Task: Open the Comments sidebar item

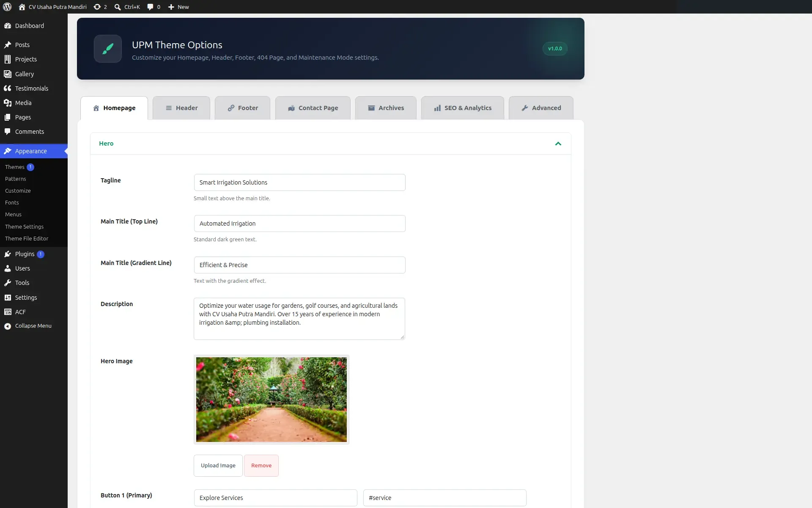Action: 34,132
